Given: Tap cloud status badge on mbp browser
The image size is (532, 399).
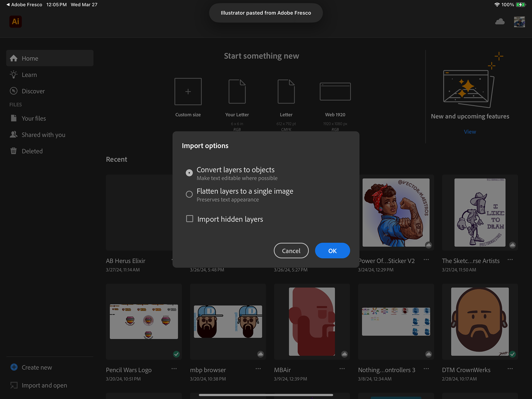Looking at the screenshot, I should point(260,354).
